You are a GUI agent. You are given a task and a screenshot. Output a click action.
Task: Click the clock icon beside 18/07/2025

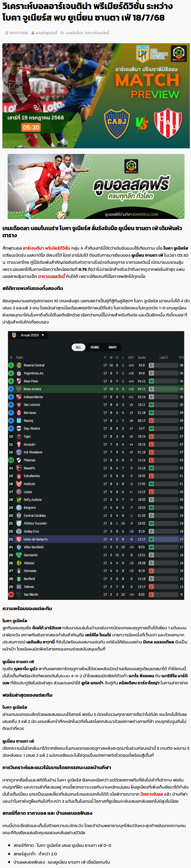coord(7,33)
